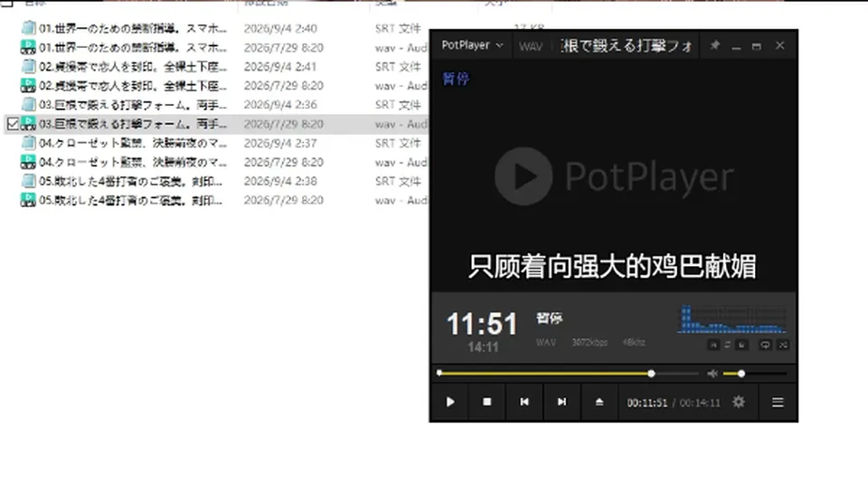The image size is (868, 495).
Task: Click date 2026/9/4 2:41 in file list
Action: 280,67
